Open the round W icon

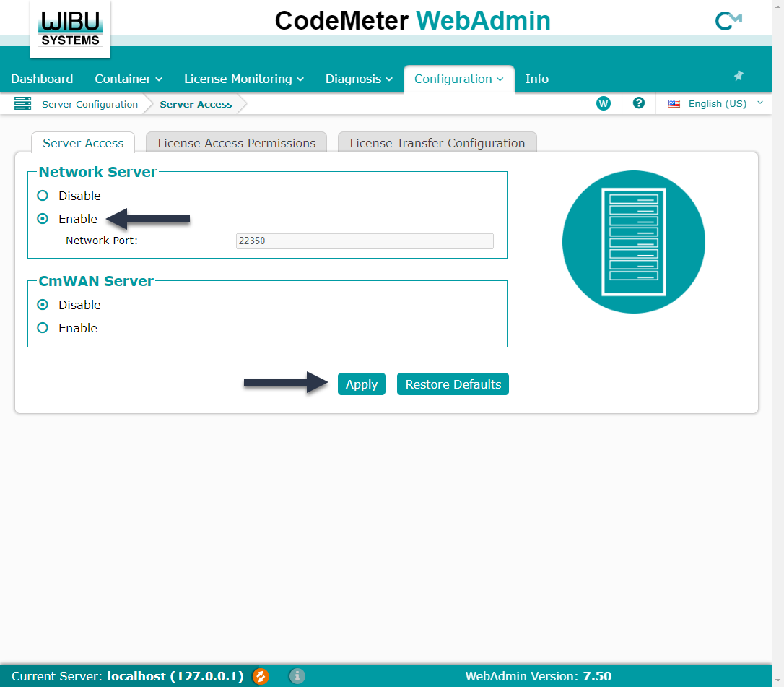pyautogui.click(x=604, y=103)
